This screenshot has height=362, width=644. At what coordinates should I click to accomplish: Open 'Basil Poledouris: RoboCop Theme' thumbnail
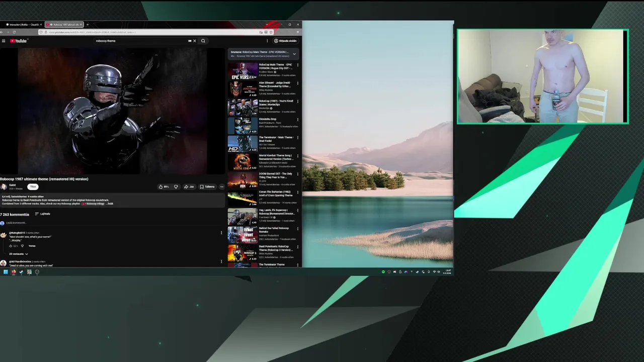[x=243, y=252]
